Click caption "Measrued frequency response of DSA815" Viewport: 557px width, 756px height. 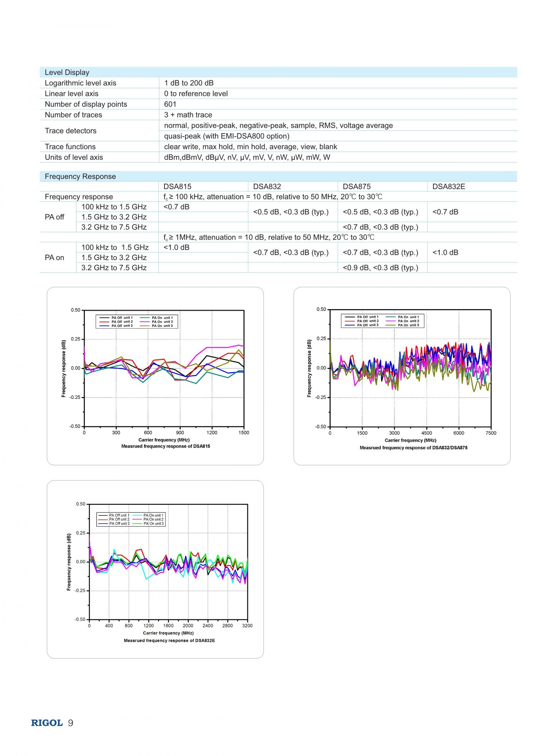166,446
